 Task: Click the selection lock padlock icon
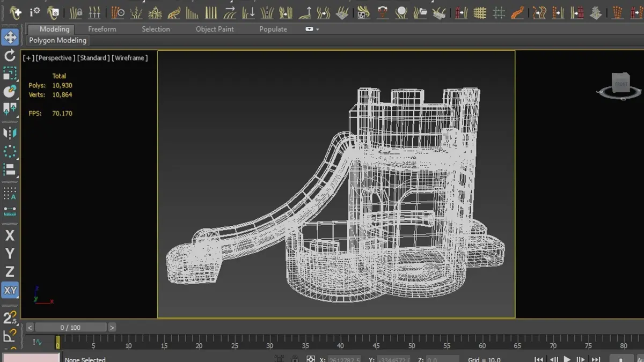(x=295, y=359)
